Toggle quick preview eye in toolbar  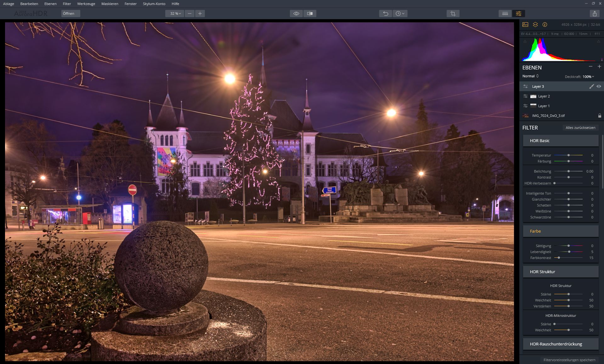296,14
